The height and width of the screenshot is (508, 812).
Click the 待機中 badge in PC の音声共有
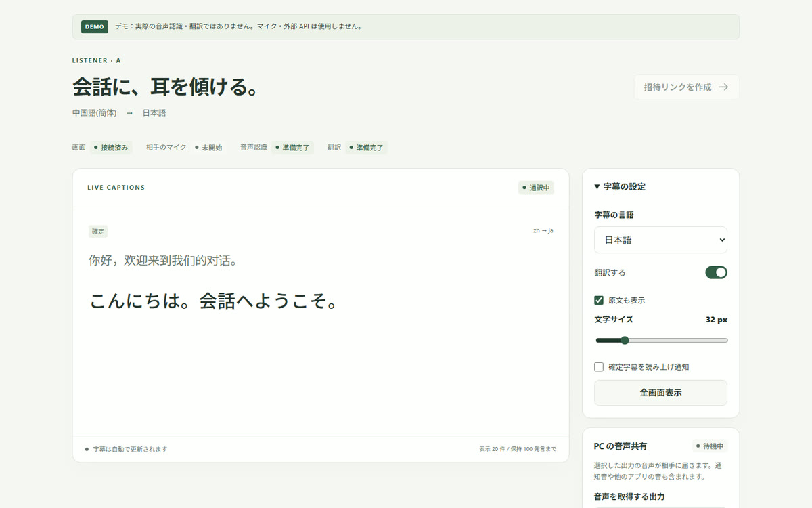point(710,446)
